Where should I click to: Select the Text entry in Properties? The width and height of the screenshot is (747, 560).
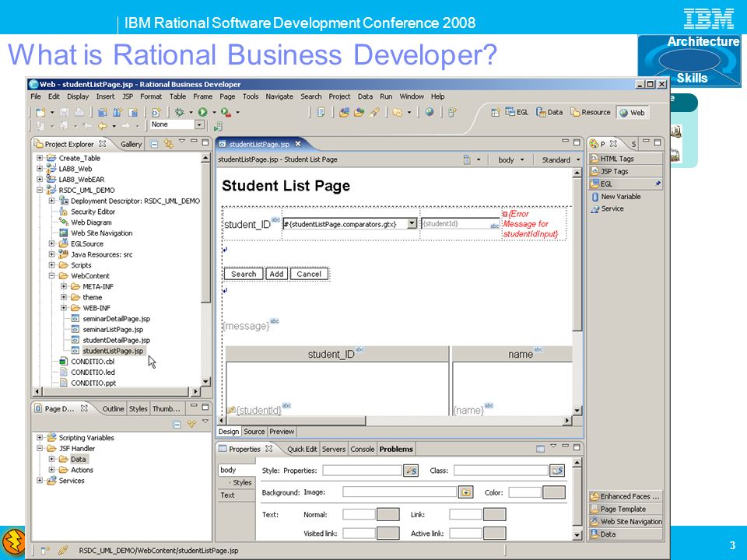point(227,495)
